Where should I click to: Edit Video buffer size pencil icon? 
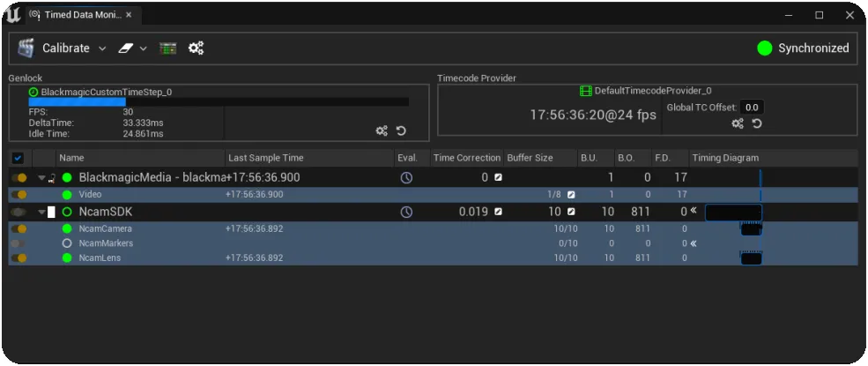pyautogui.click(x=571, y=195)
